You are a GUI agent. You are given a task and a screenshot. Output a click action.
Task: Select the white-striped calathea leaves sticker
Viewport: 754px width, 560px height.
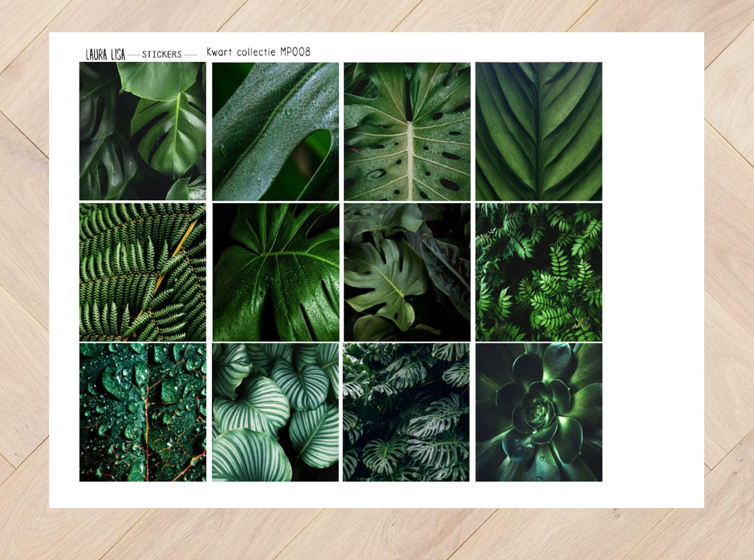[276, 412]
